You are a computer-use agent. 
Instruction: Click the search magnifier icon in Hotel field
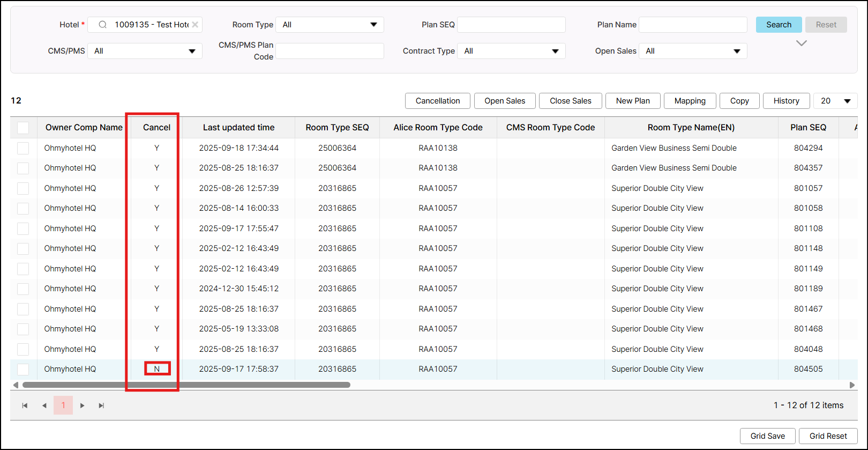(103, 25)
